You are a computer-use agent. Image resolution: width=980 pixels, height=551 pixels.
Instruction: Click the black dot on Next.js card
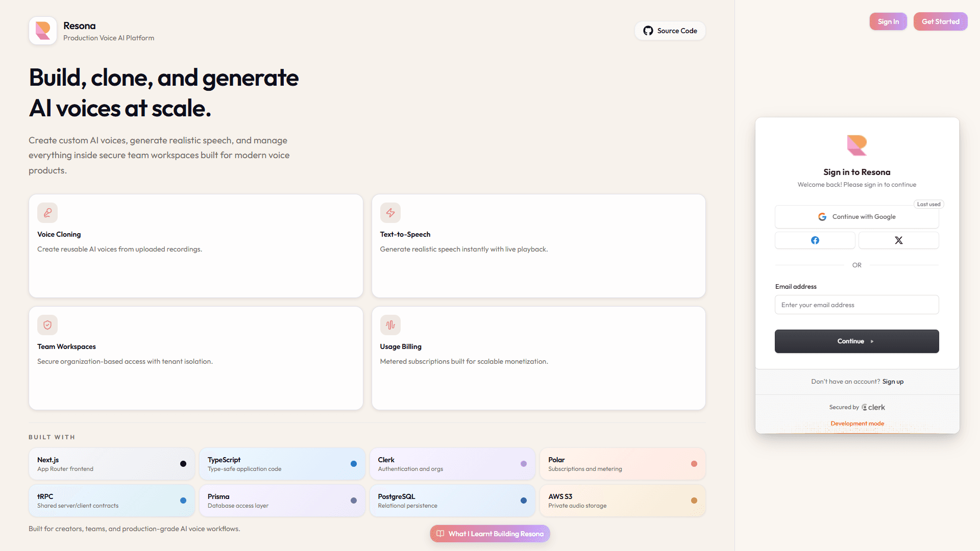point(183,464)
